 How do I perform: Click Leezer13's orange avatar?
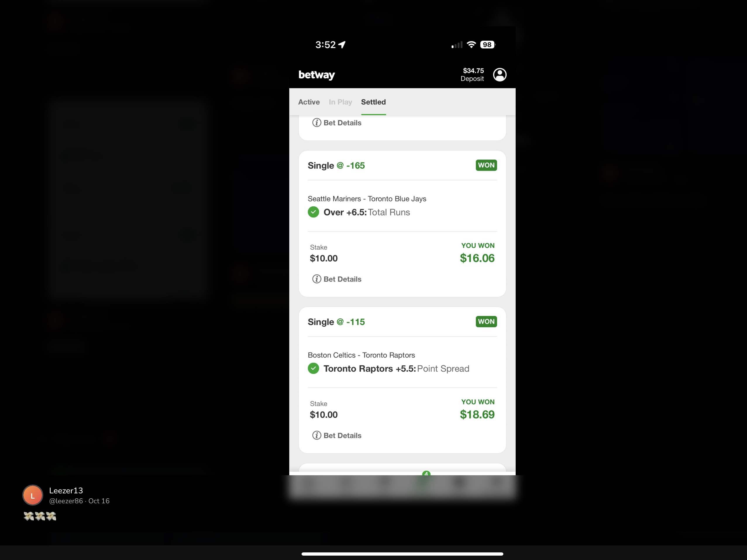33,495
